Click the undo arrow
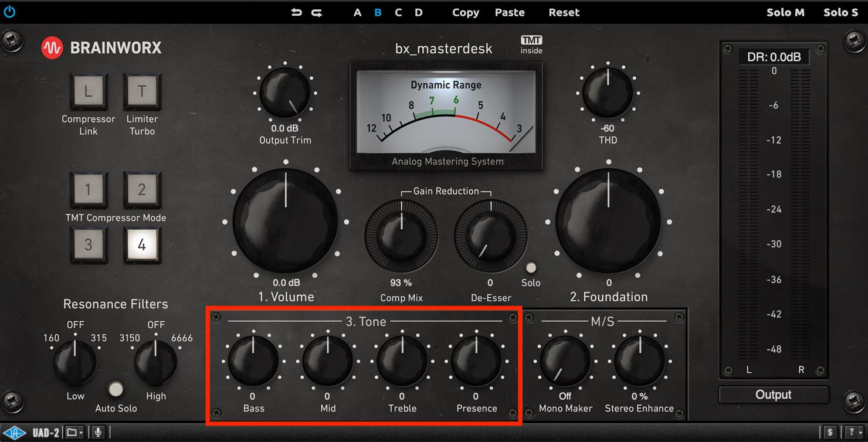Viewport: 868px width, 442px height. [297, 12]
